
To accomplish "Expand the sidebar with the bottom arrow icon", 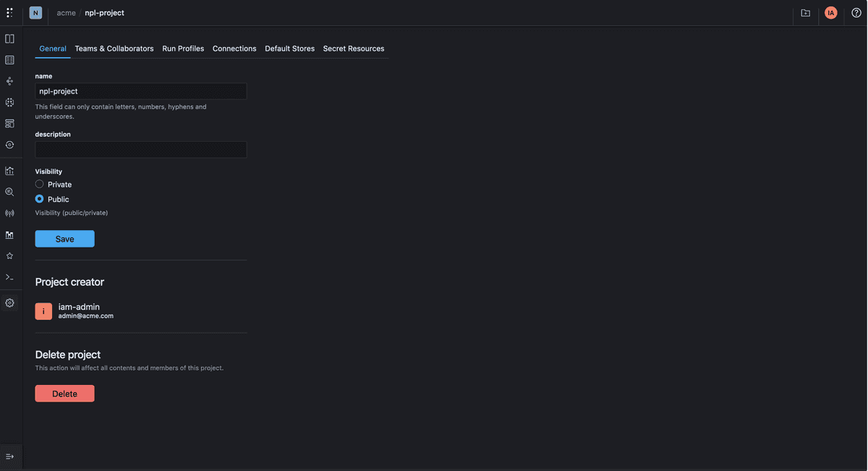I will point(9,457).
